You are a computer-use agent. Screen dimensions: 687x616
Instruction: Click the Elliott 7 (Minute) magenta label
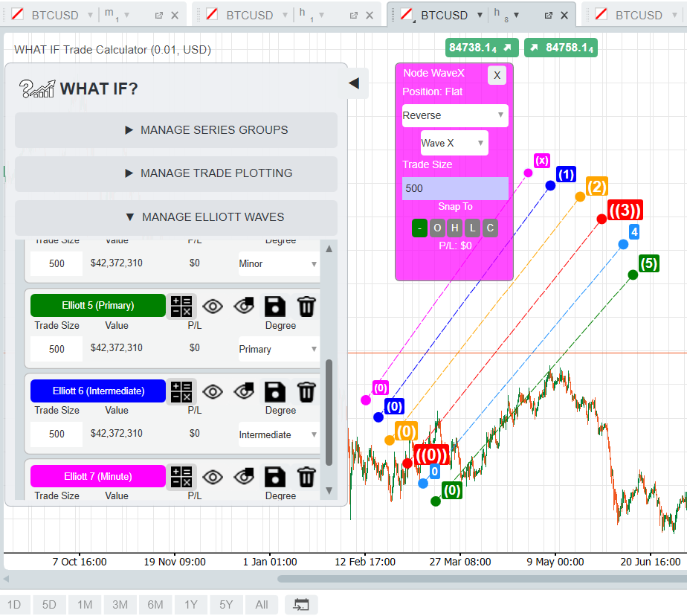tap(98, 477)
